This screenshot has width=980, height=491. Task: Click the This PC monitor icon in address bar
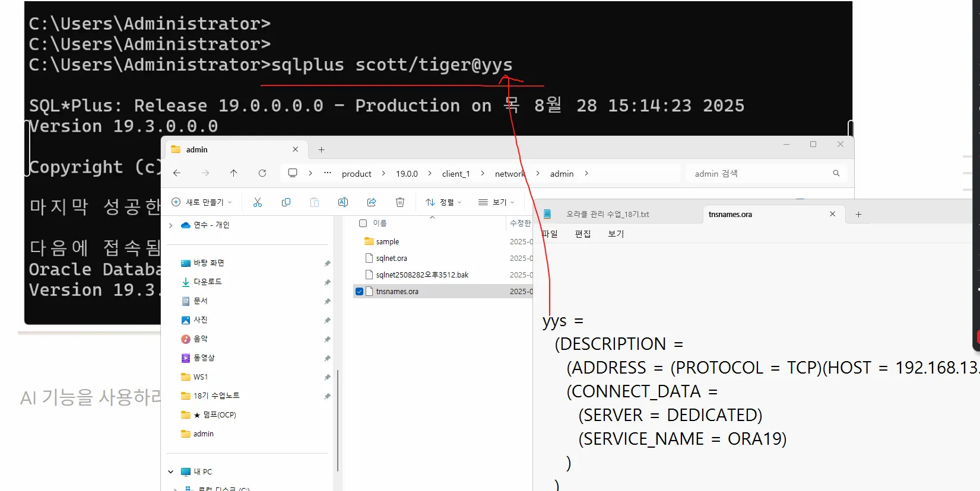click(x=293, y=173)
